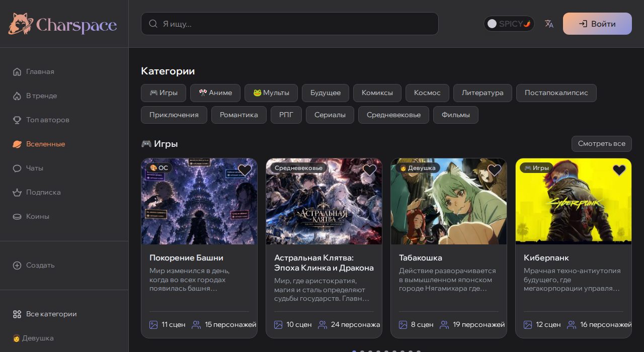Toggle the SPICY mode switch

click(509, 24)
